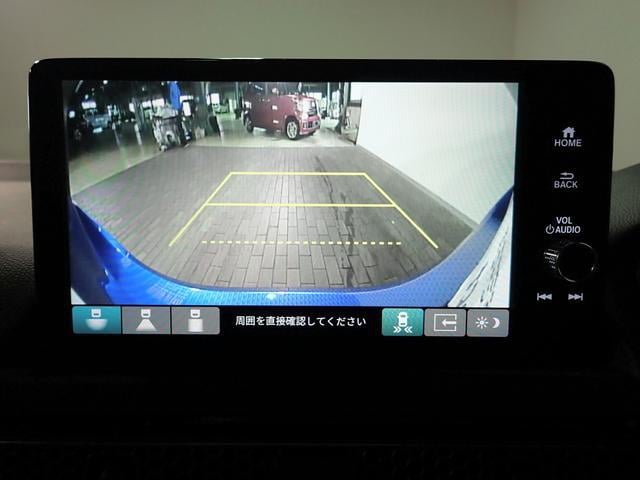Screen dimensions: 640x480
Task: Tap the power symbol beside AUDIO
Action: tap(550, 229)
